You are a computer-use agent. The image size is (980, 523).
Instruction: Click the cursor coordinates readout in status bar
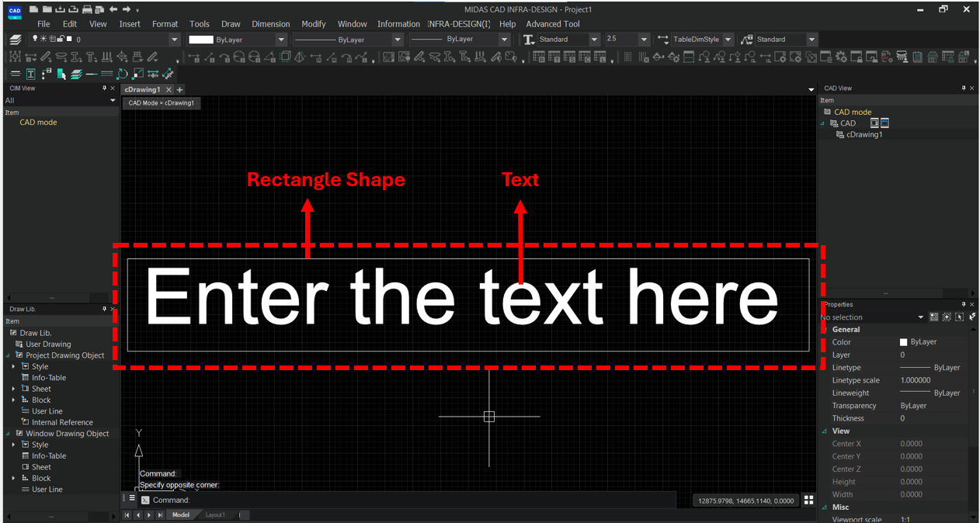click(745, 501)
